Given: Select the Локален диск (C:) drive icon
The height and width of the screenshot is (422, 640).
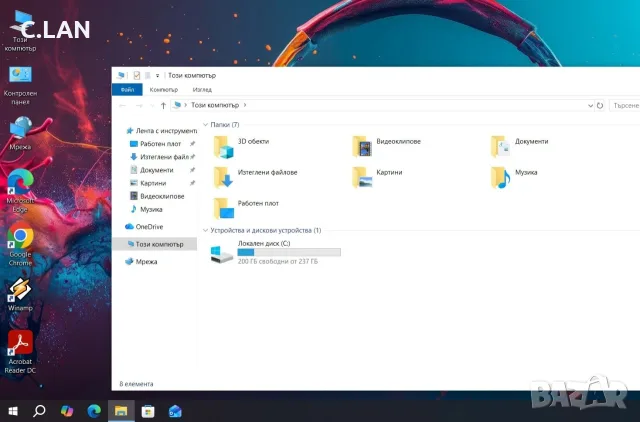Looking at the screenshot, I should (x=222, y=254).
